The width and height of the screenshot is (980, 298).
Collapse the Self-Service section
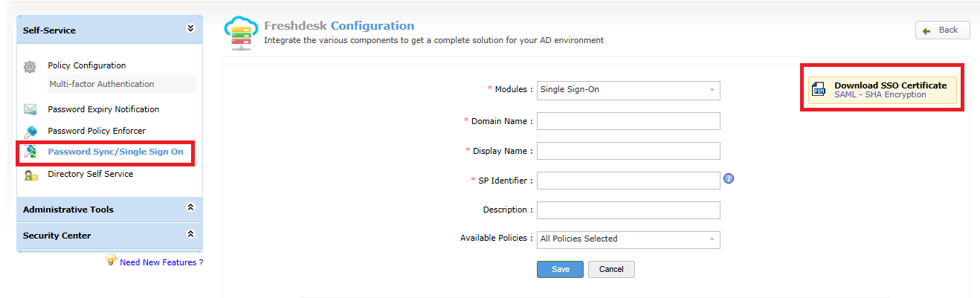[190, 29]
